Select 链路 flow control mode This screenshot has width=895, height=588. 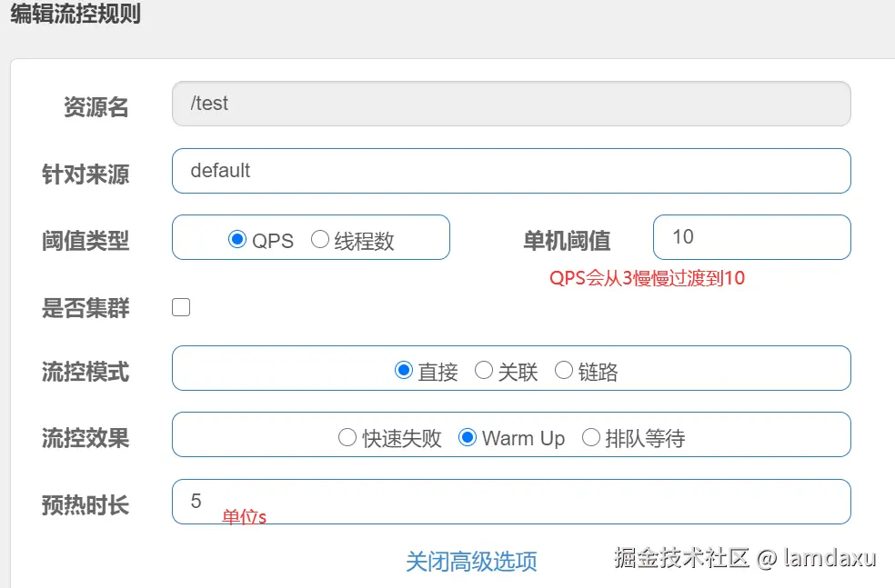[564, 371]
